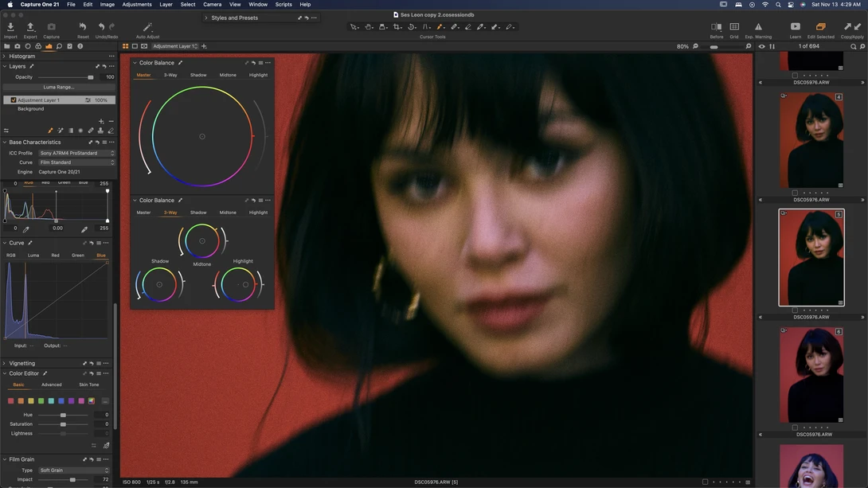Expand the Vignetting panel

click(5, 364)
